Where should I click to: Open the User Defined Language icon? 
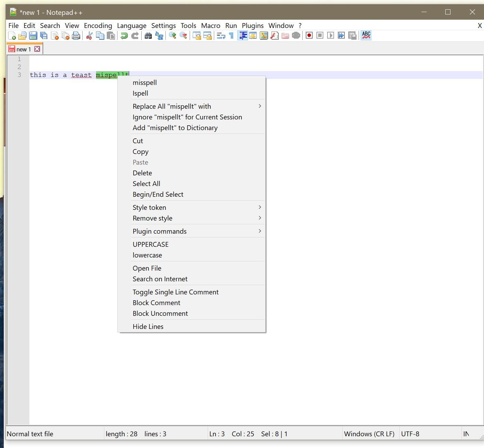coord(253,36)
